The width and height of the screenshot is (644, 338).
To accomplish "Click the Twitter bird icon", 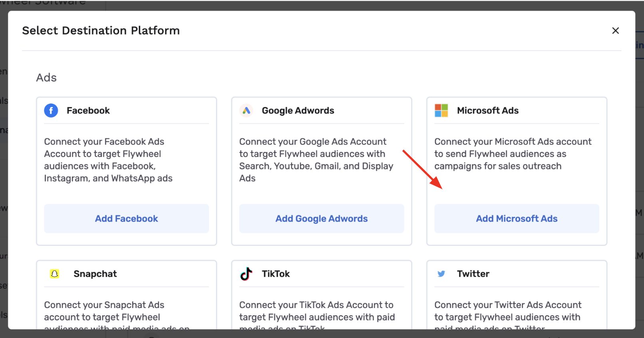I will tap(441, 274).
